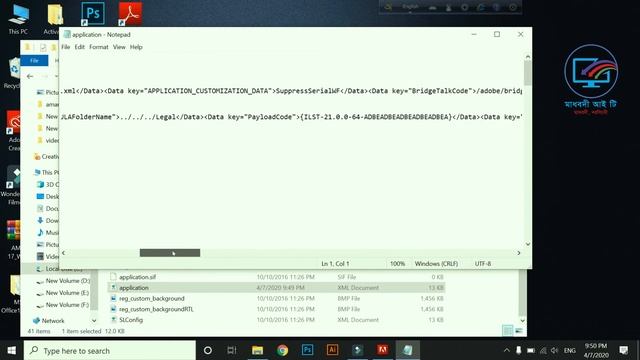Click the battery icon in system tray
Image resolution: width=640 pixels, height=360 pixels.
coord(531,350)
